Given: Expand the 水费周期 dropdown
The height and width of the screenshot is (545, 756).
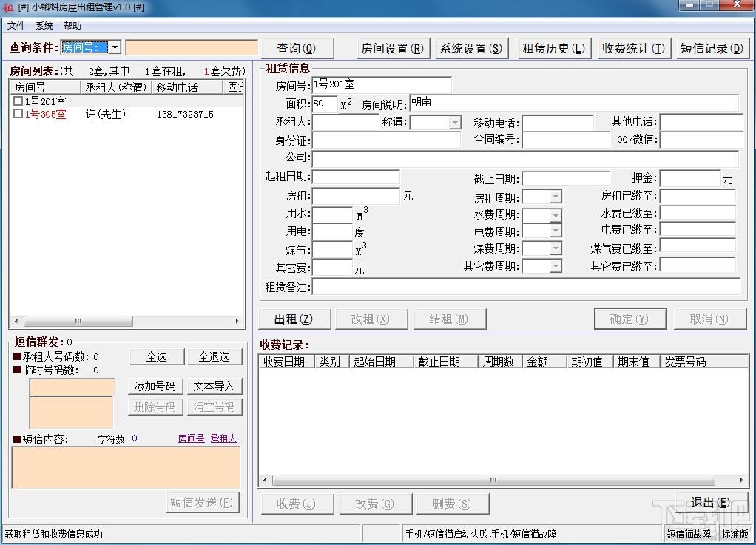Looking at the screenshot, I should (x=556, y=215).
